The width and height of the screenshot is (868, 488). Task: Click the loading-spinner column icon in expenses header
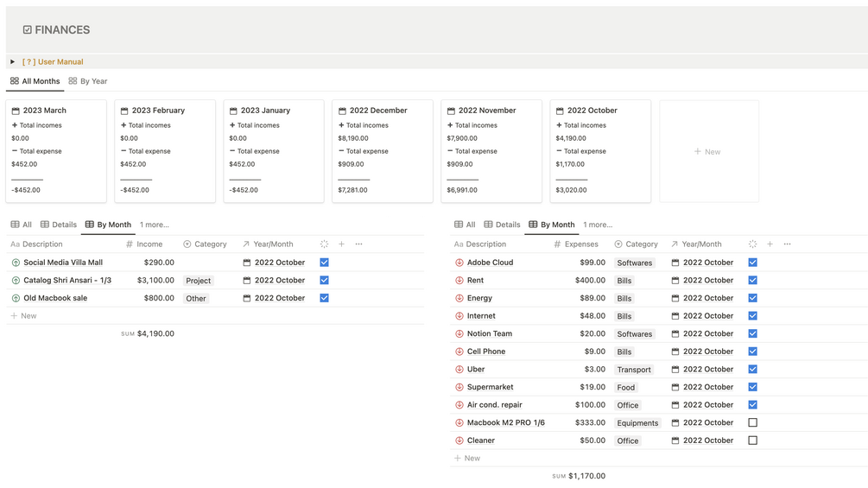[752, 244]
